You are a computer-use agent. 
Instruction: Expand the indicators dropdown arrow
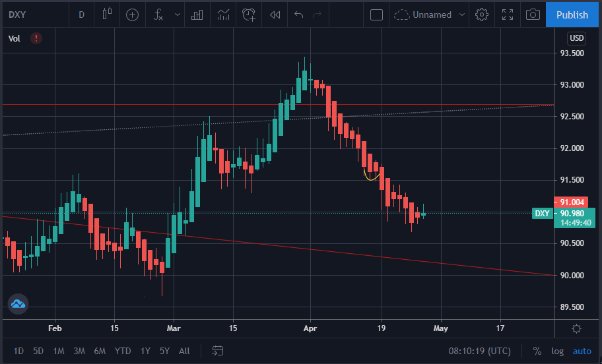tap(178, 15)
